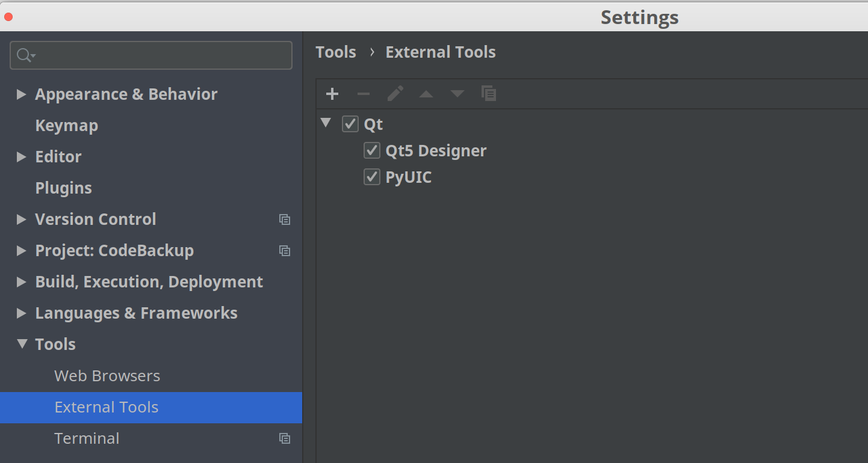The image size is (868, 463).
Task: Open the Keymap settings page
Action: (x=66, y=125)
